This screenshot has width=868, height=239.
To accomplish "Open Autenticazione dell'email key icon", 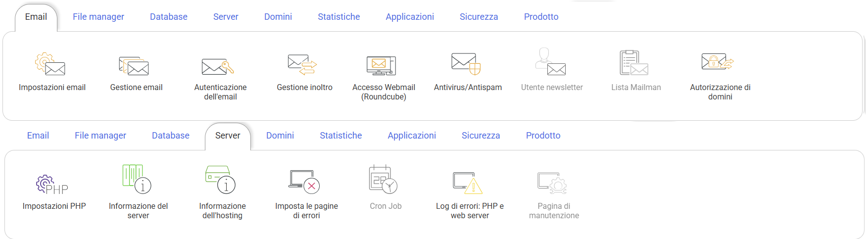I will tap(218, 66).
